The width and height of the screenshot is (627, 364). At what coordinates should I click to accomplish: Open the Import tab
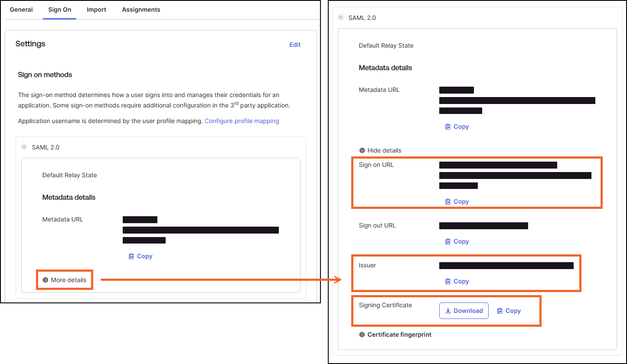click(x=96, y=10)
